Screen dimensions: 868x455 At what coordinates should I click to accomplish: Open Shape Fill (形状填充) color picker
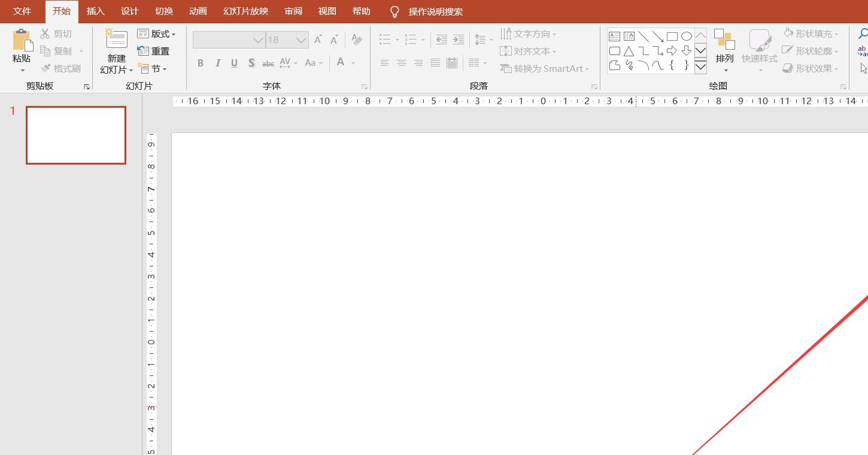[811, 34]
